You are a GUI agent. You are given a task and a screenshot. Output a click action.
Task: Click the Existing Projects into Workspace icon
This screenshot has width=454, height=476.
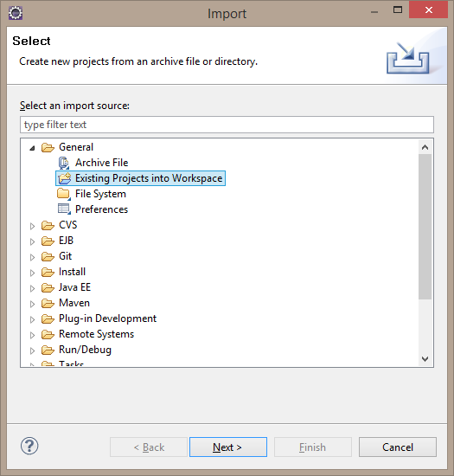pyautogui.click(x=64, y=178)
